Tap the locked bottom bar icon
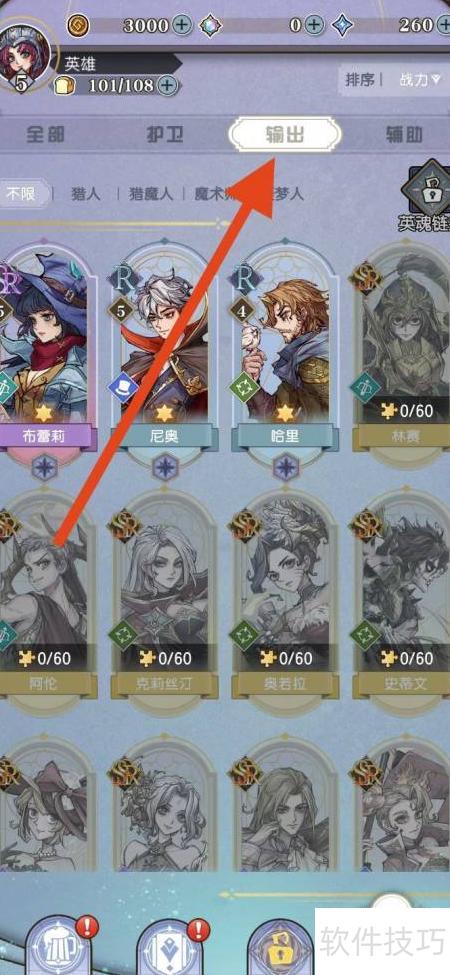Image resolution: width=450 pixels, height=975 pixels. [281, 947]
